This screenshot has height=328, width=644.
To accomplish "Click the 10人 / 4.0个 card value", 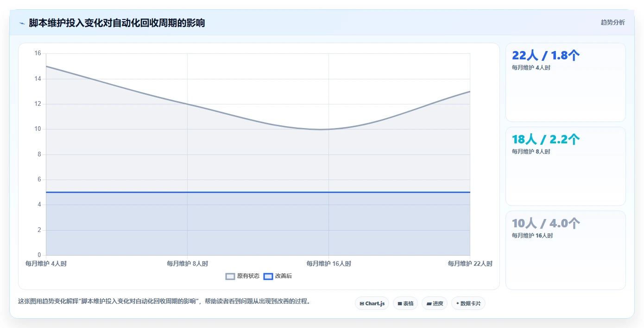I will tap(546, 223).
